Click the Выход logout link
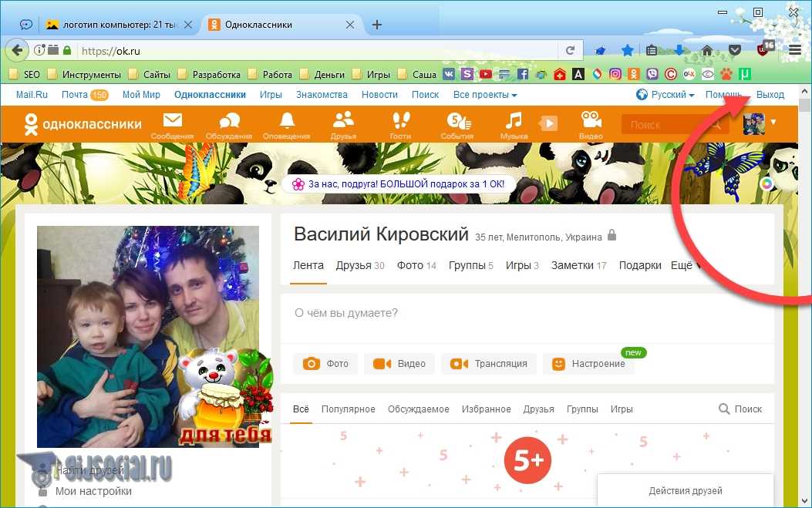The width and height of the screenshot is (812, 508). tap(770, 95)
